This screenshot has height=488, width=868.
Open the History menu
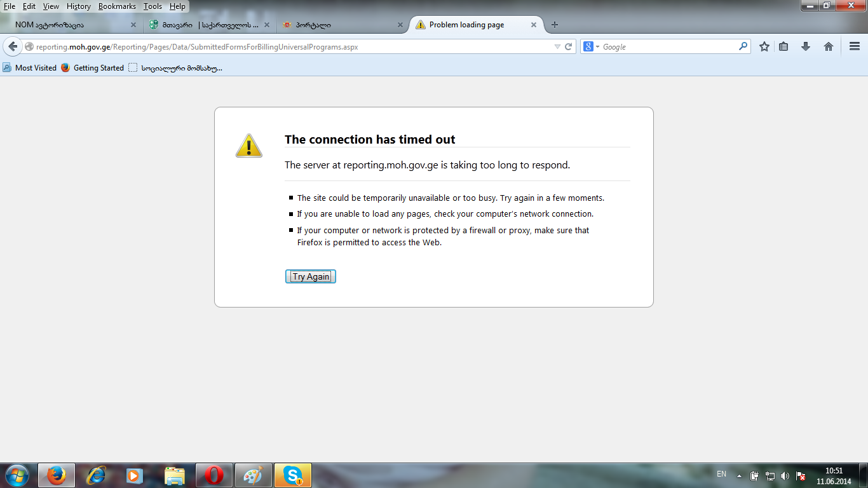(x=79, y=6)
